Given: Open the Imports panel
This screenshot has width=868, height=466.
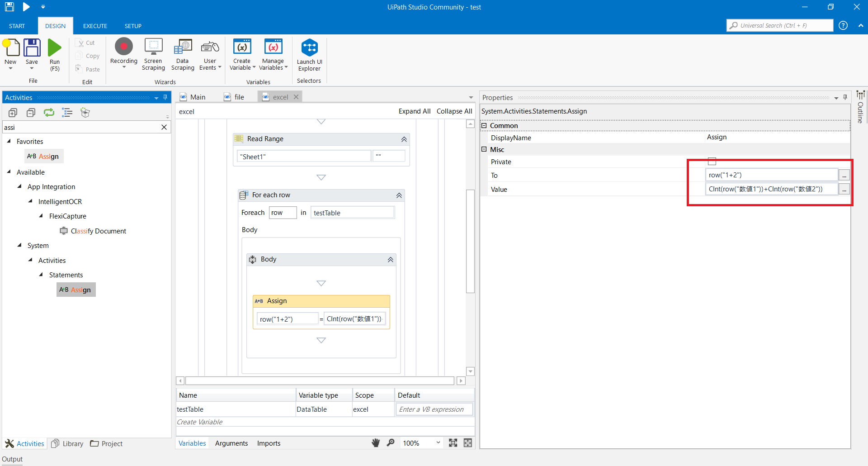Looking at the screenshot, I should (x=269, y=443).
